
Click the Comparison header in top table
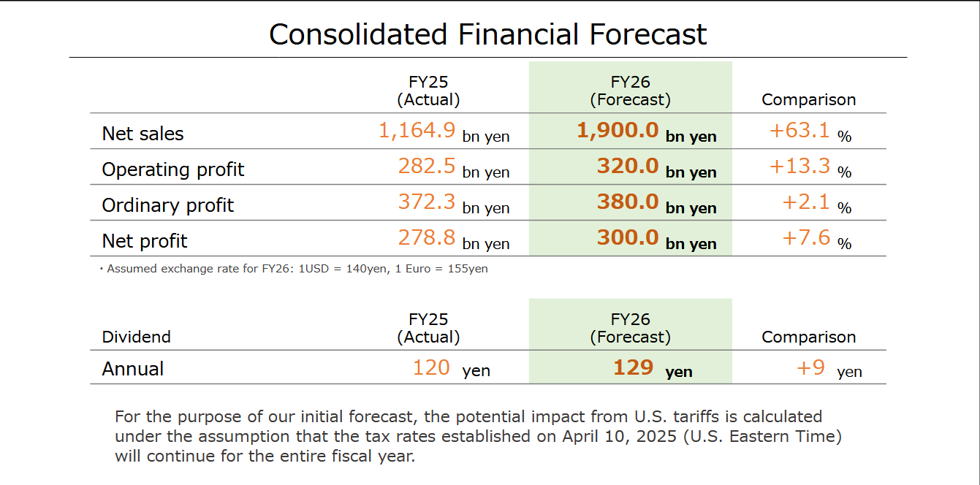pyautogui.click(x=808, y=99)
